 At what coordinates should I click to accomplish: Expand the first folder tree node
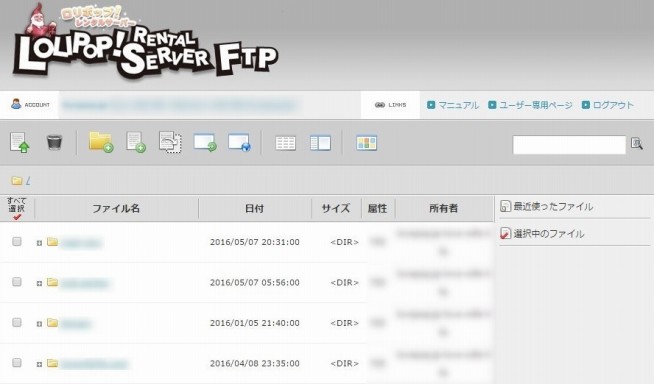(x=39, y=243)
